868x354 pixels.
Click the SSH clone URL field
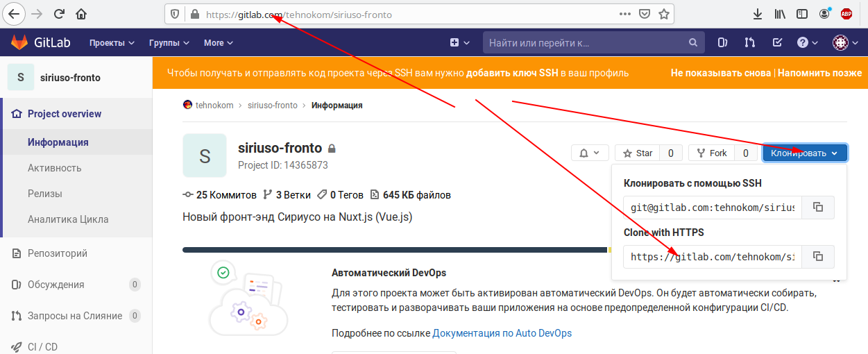[713, 208]
